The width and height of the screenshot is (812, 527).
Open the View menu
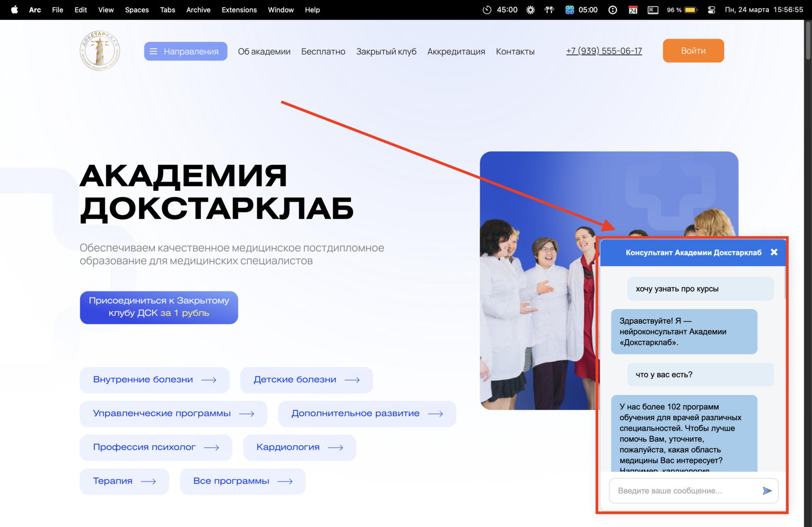[x=106, y=10]
